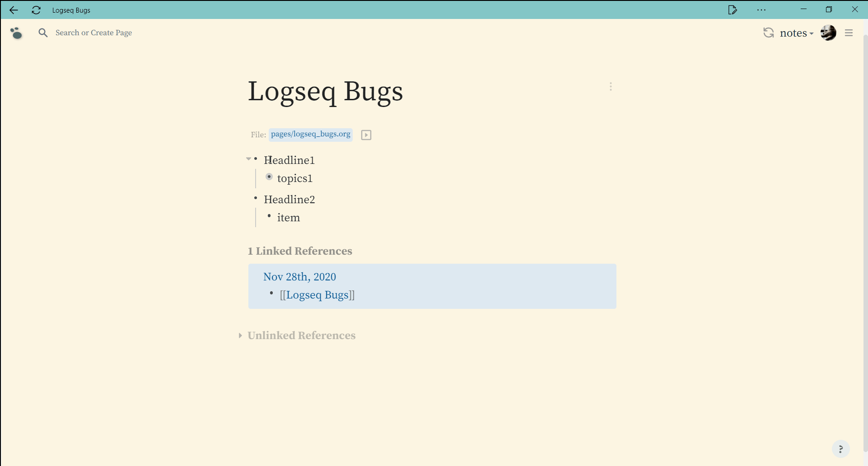Open the hamburger menu at top right

point(849,33)
